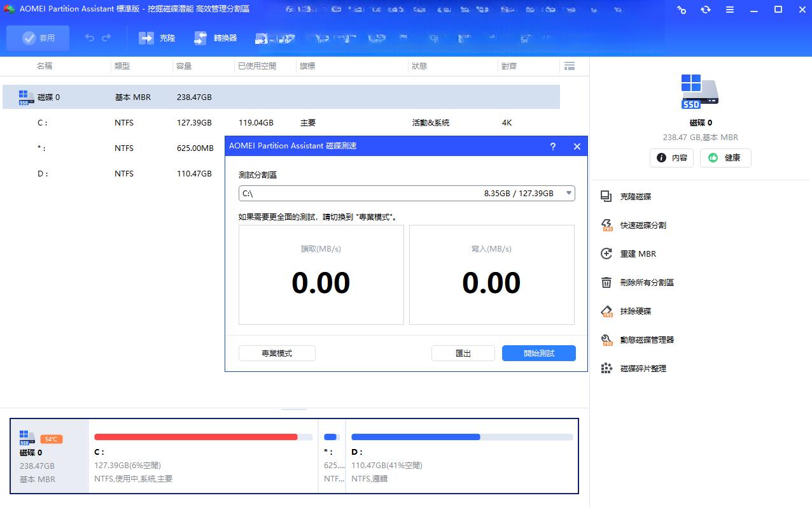Choose 刪除所有分割區 option
Screen dimensions: 812x507
pos(647,283)
